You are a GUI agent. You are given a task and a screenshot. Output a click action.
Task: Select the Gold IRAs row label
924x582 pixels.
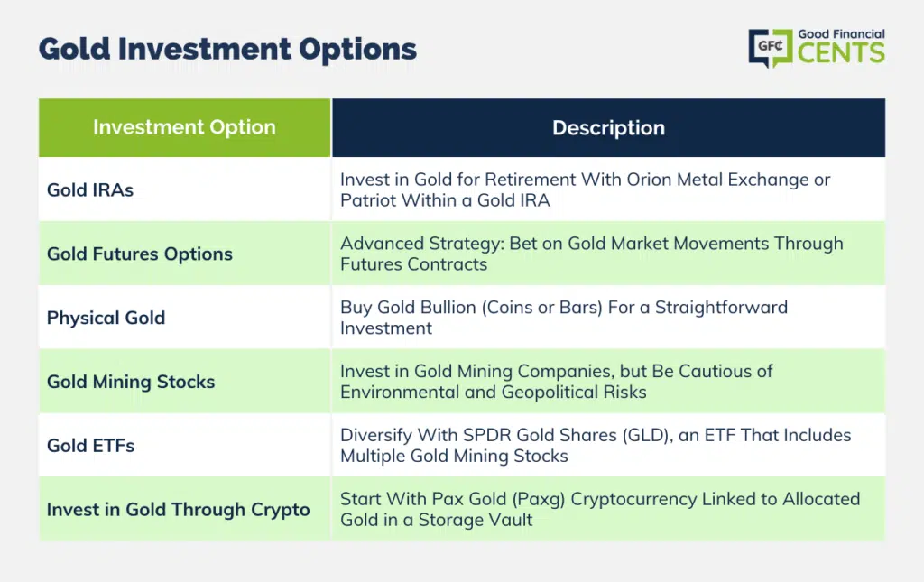[x=90, y=189]
